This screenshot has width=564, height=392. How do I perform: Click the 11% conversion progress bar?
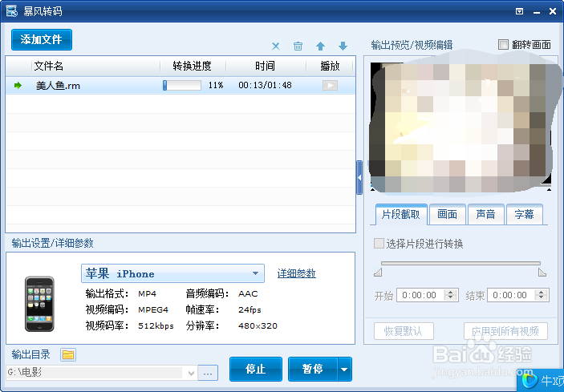[x=182, y=85]
